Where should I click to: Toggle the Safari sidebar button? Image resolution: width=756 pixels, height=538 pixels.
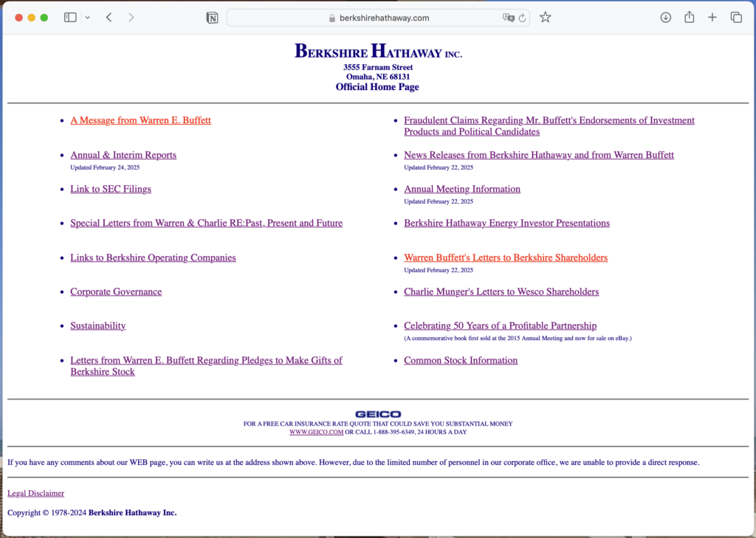point(70,18)
